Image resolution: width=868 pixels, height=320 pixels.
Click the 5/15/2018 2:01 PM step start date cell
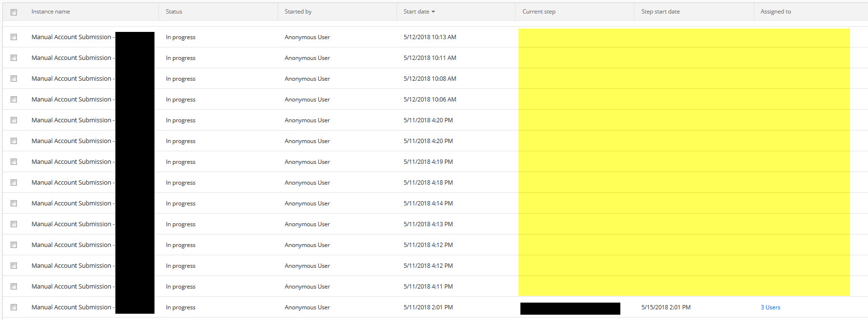[x=666, y=307]
